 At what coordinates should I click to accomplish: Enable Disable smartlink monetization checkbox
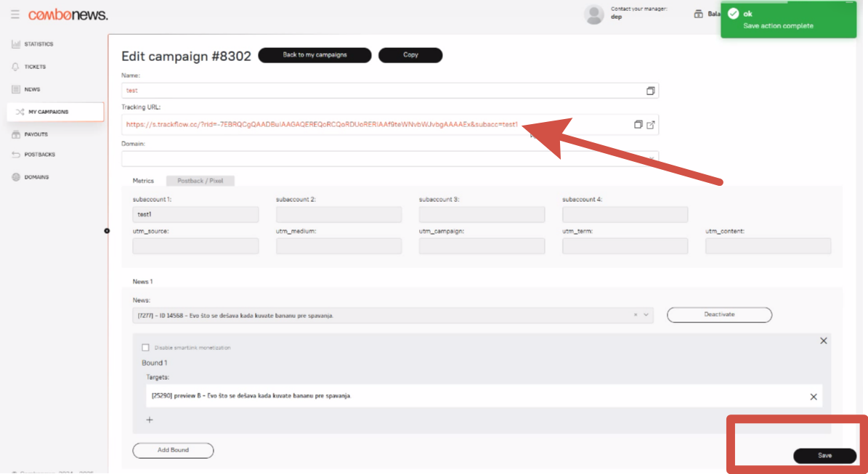click(x=146, y=348)
